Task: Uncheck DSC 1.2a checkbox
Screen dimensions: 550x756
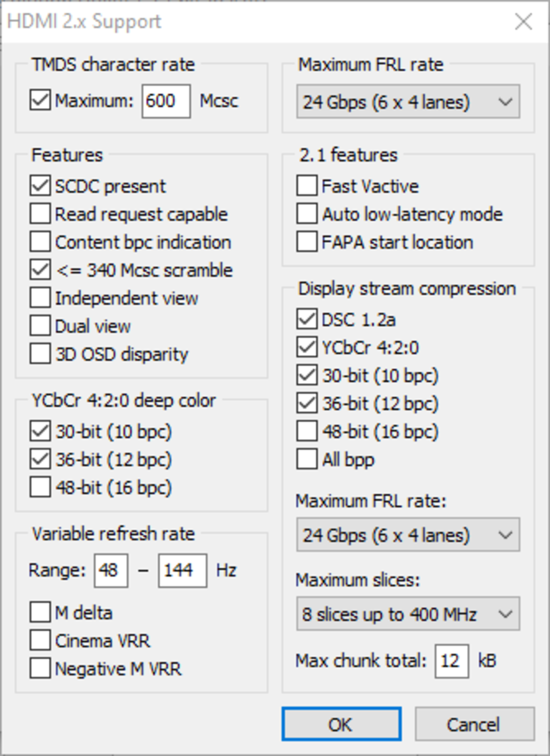Action: (307, 319)
